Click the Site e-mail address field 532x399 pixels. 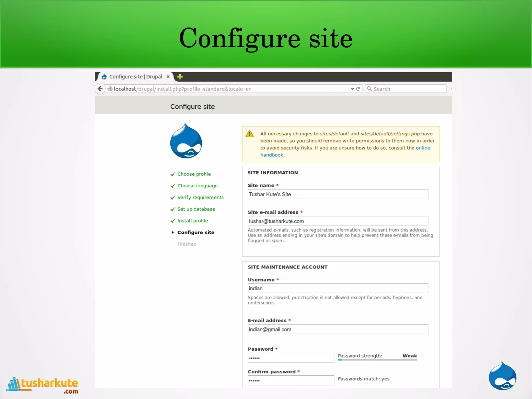tap(338, 221)
